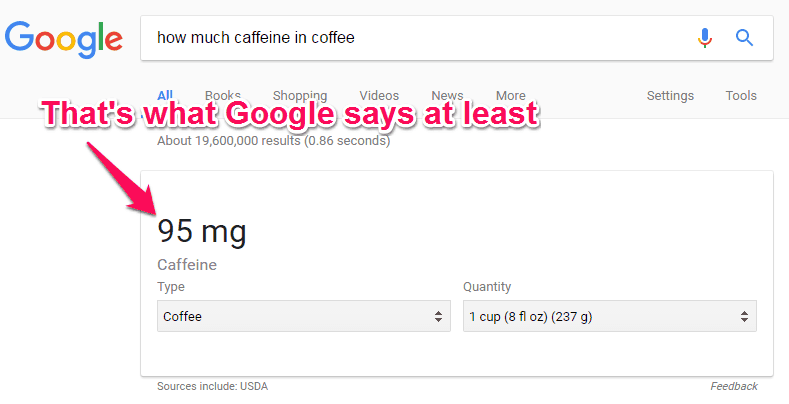The width and height of the screenshot is (789, 404).
Task: Click the Feedback link
Action: [x=734, y=386]
